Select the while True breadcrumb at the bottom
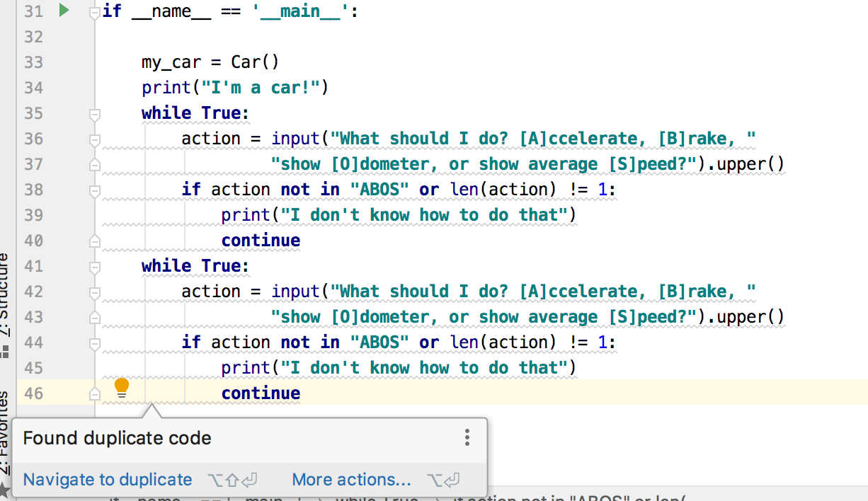This screenshot has width=868, height=501. [x=380, y=499]
